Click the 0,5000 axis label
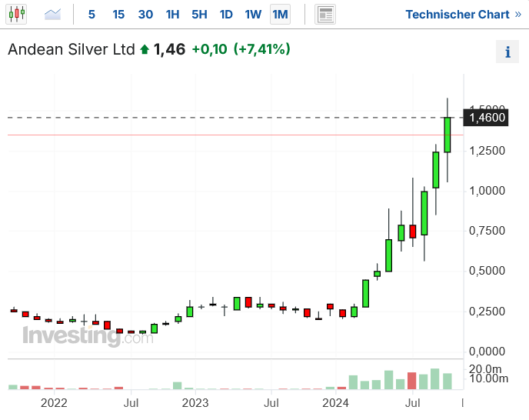 click(487, 271)
